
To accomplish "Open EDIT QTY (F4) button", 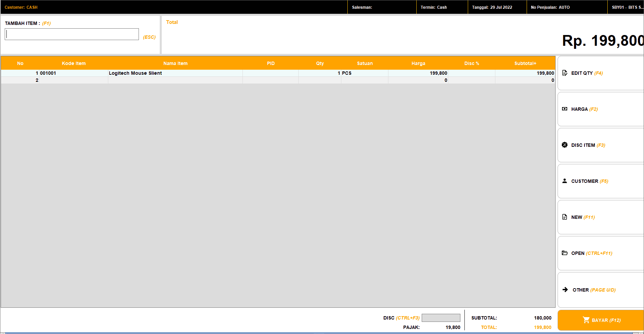I will pos(601,73).
